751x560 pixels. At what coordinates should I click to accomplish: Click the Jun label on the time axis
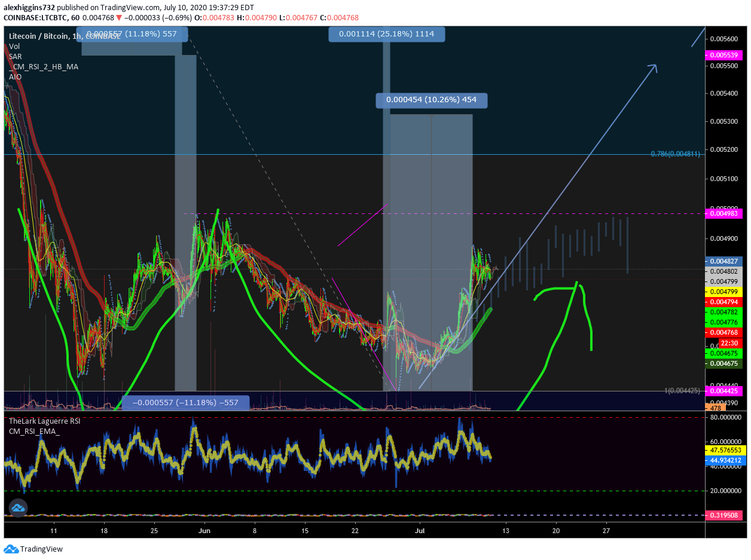point(204,530)
